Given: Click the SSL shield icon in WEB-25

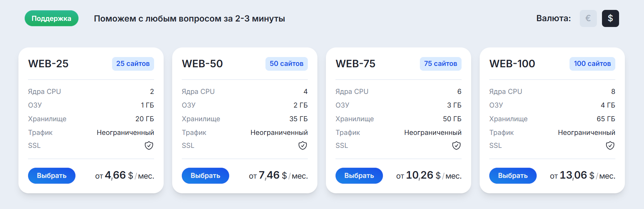Looking at the screenshot, I should tap(149, 146).
